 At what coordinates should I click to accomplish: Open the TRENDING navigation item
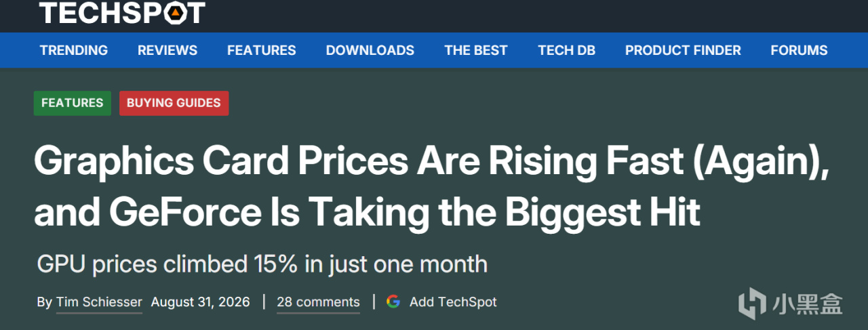73,50
